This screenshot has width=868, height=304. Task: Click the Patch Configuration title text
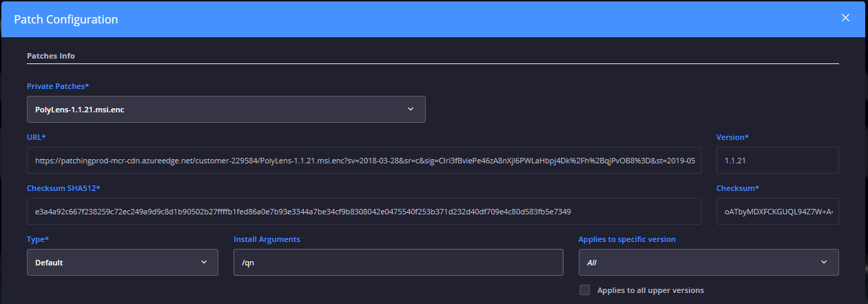[66, 19]
